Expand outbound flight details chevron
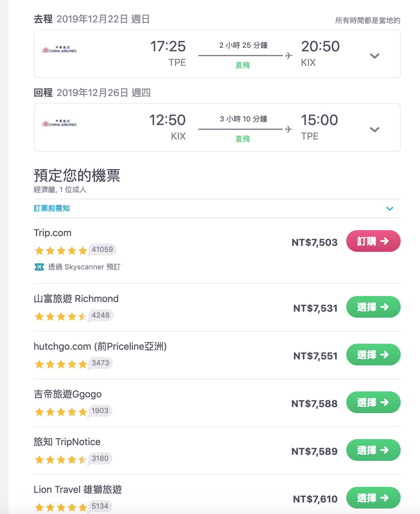The image size is (420, 514). tap(374, 56)
